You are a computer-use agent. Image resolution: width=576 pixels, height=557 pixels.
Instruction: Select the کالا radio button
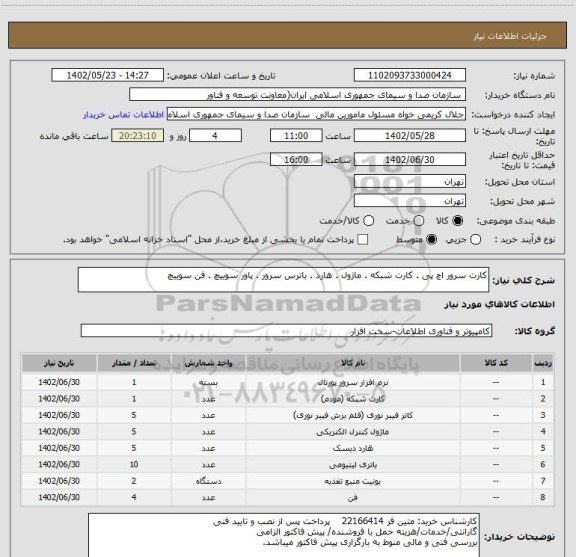point(458,221)
